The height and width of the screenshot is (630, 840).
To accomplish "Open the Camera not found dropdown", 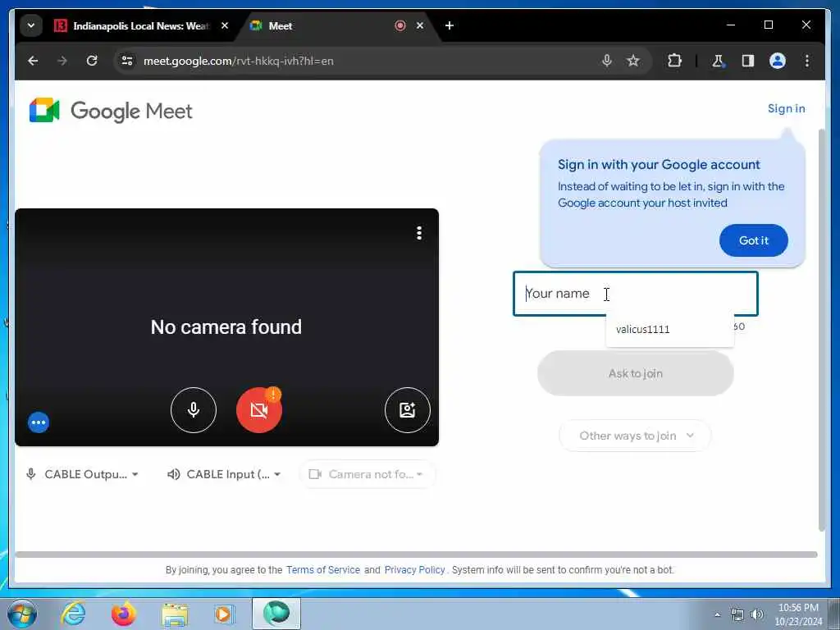I will 367,474.
